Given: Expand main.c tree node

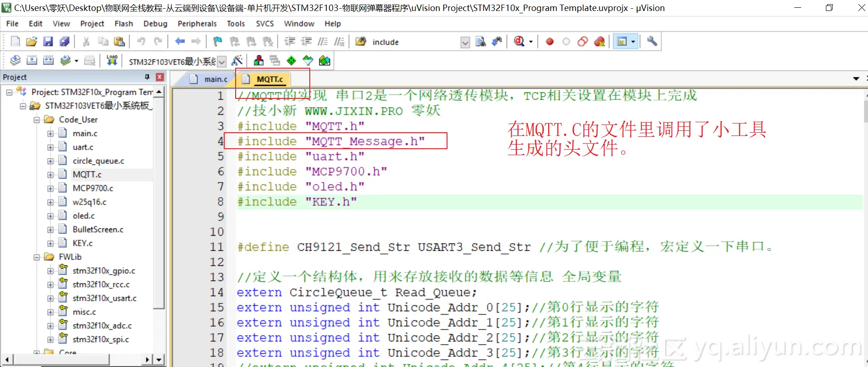Looking at the screenshot, I should (50, 134).
